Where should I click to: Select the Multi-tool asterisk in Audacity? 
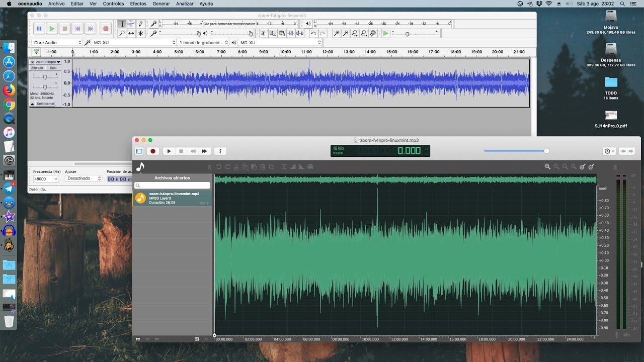(x=140, y=33)
